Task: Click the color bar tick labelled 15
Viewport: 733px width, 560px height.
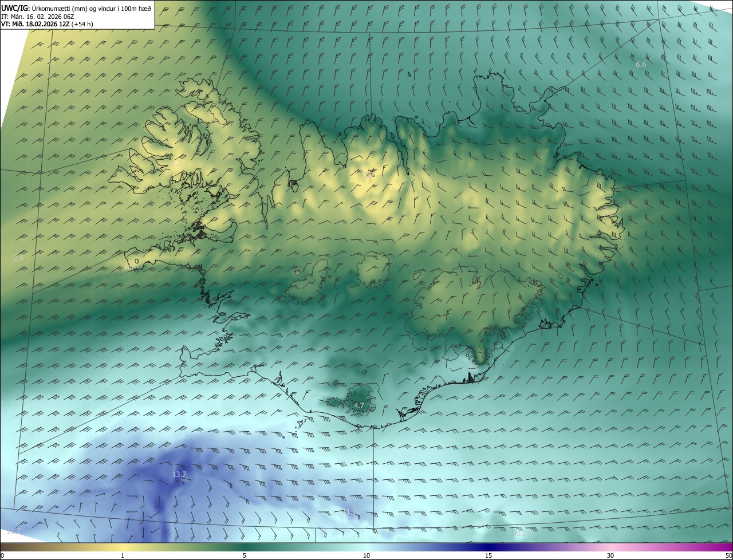Action: (x=488, y=556)
